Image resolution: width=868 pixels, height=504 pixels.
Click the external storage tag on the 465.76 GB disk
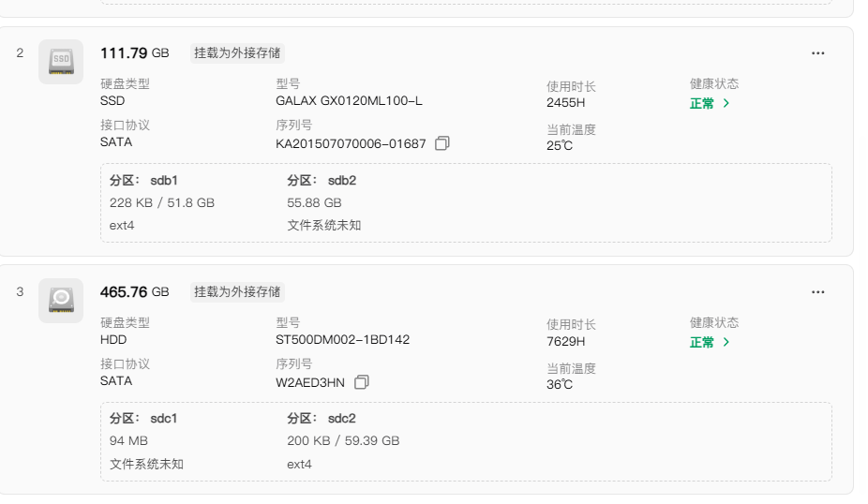point(237,292)
